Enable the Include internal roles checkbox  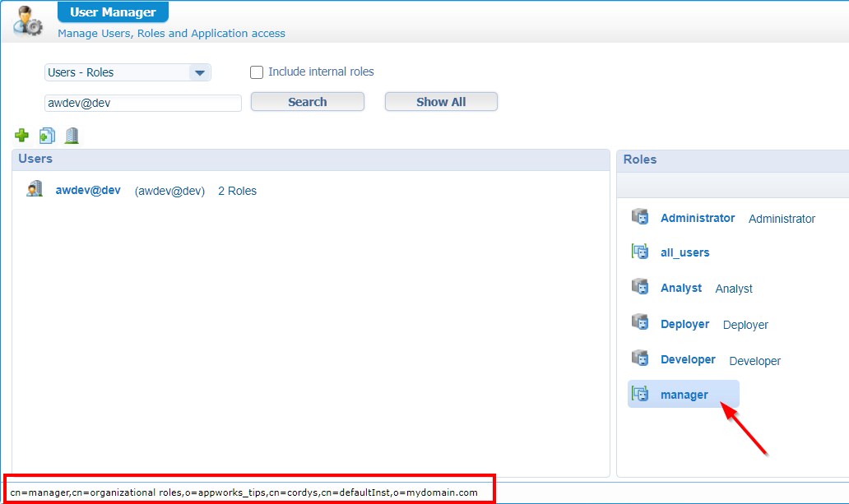pyautogui.click(x=257, y=72)
